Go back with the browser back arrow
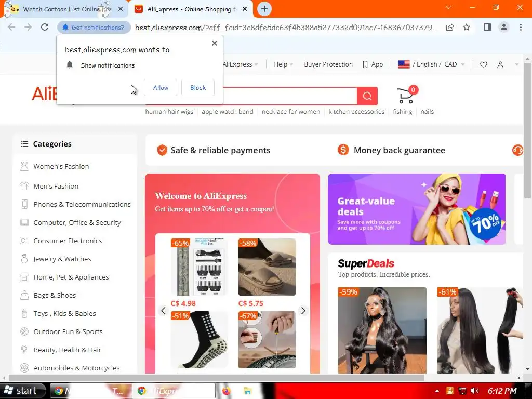Viewport: 532px width, 399px height. [x=11, y=27]
